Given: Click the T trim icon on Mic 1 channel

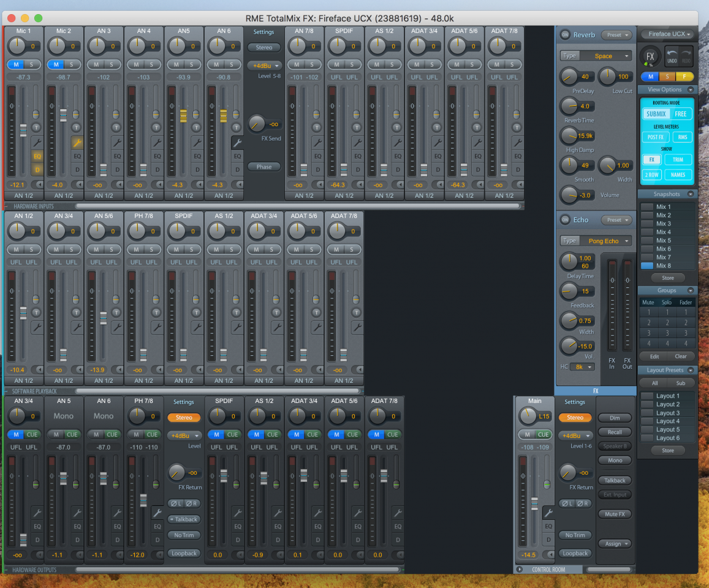Looking at the screenshot, I should (36, 127).
